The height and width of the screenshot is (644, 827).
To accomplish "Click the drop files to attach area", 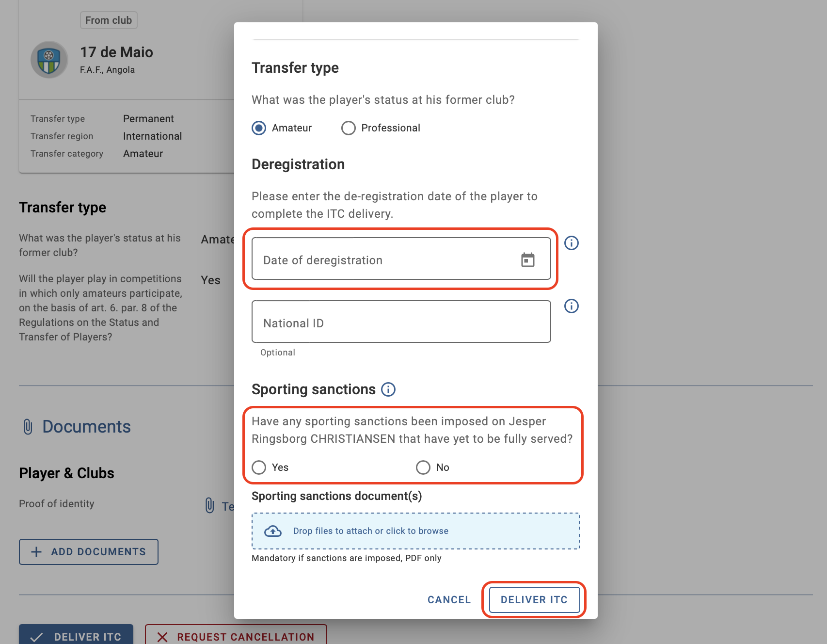I will tap(416, 531).
